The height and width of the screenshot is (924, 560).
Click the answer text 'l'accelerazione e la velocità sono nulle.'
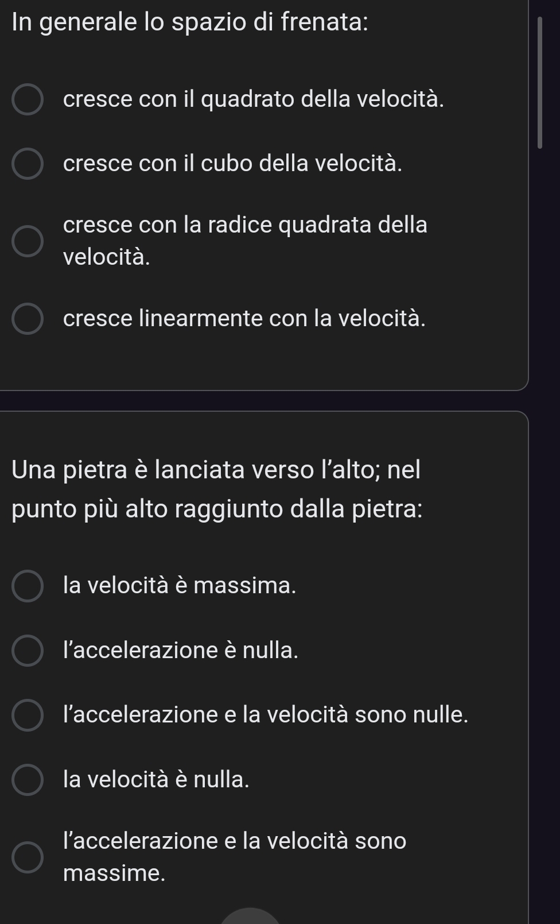(266, 715)
